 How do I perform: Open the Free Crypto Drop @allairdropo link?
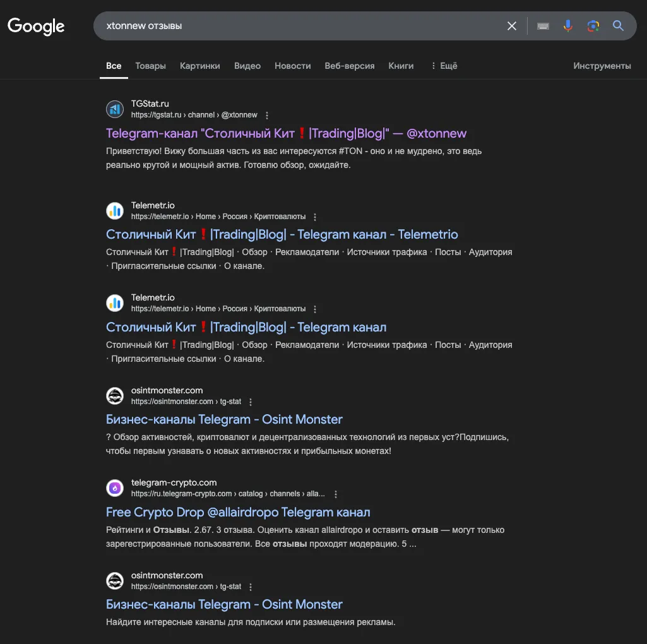click(238, 512)
